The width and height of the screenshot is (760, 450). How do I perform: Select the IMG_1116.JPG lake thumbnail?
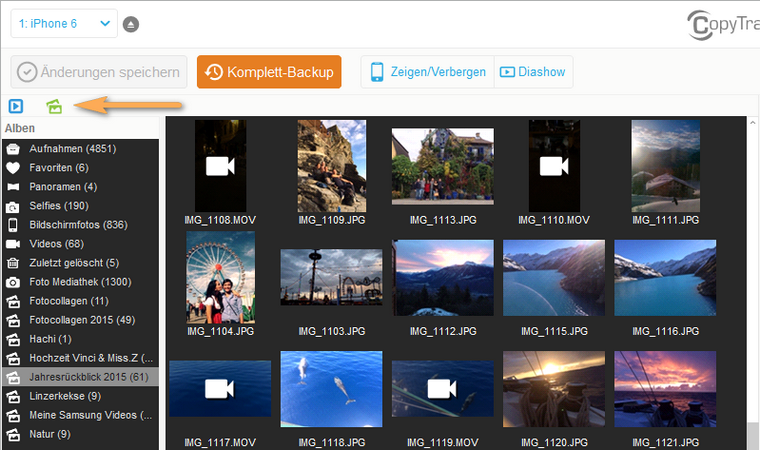click(x=665, y=277)
